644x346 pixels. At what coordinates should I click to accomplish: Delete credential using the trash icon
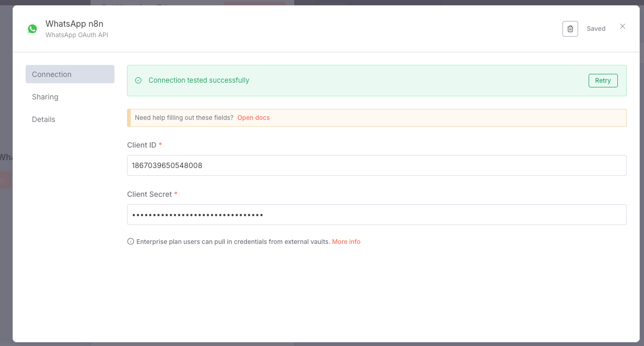pyautogui.click(x=570, y=29)
